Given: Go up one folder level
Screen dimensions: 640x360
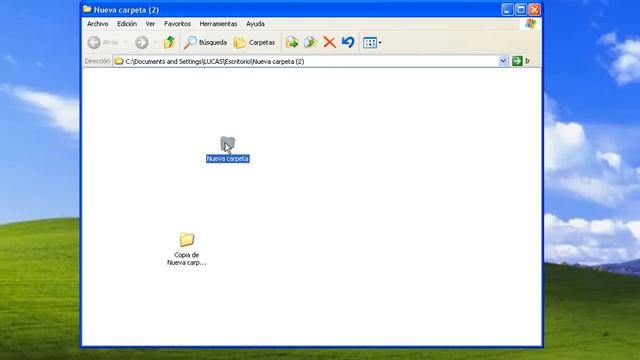Looking at the screenshot, I should [x=169, y=42].
